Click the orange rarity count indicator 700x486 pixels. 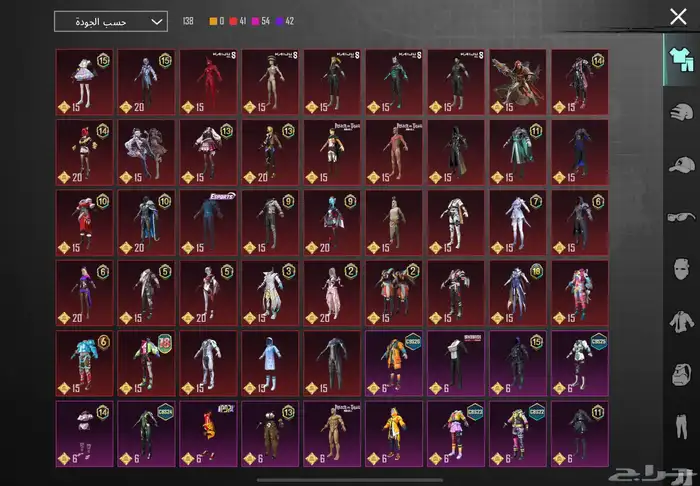215,21
